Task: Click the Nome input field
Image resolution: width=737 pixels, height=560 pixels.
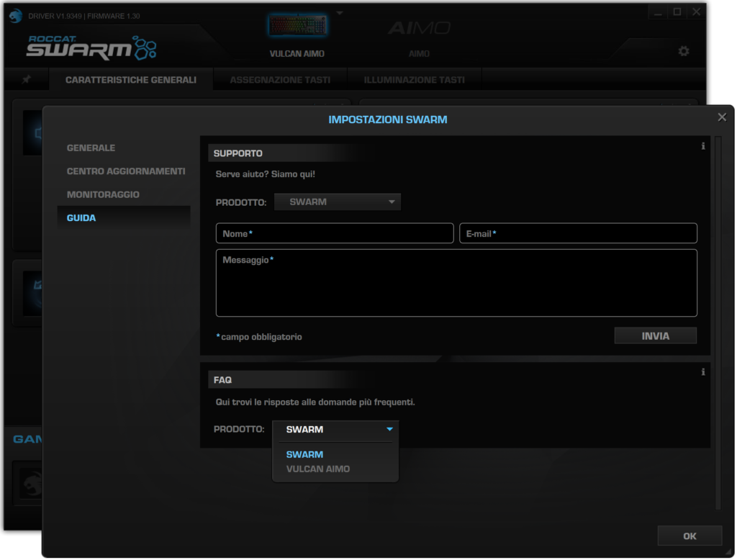Action: tap(335, 233)
